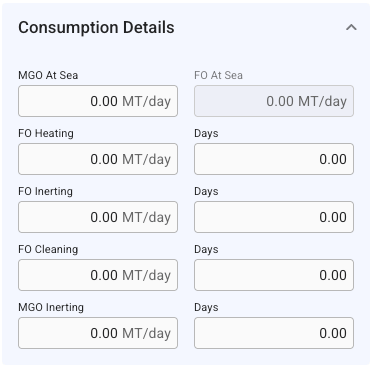The height and width of the screenshot is (369, 374).
Task: Select the FO Cleaning consumption input
Action: click(x=98, y=275)
